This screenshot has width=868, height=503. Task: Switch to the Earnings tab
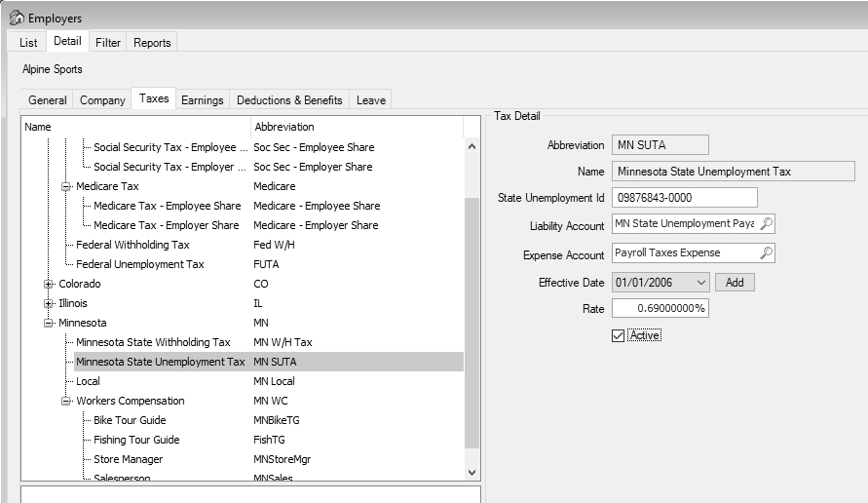pos(202,100)
